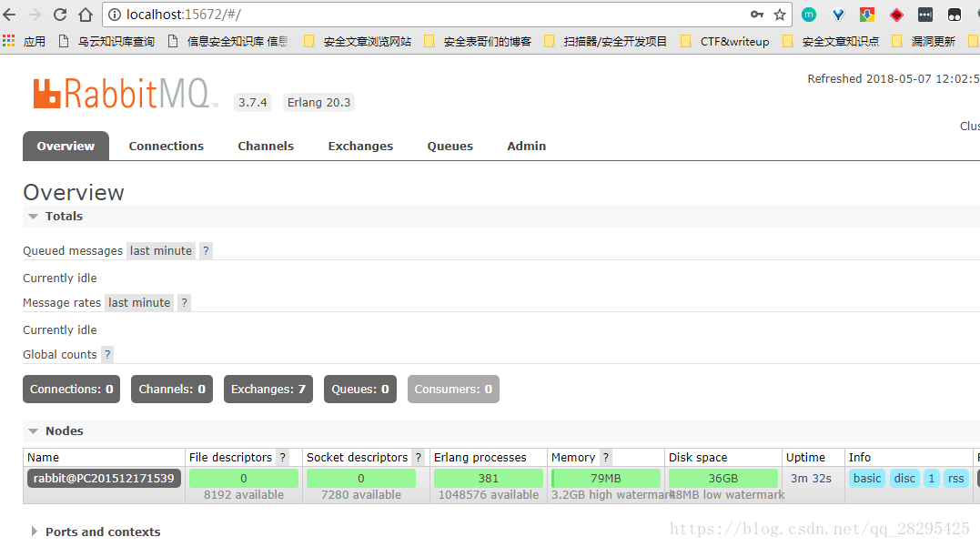
Task: Open help for Message rates
Action: coord(184,302)
